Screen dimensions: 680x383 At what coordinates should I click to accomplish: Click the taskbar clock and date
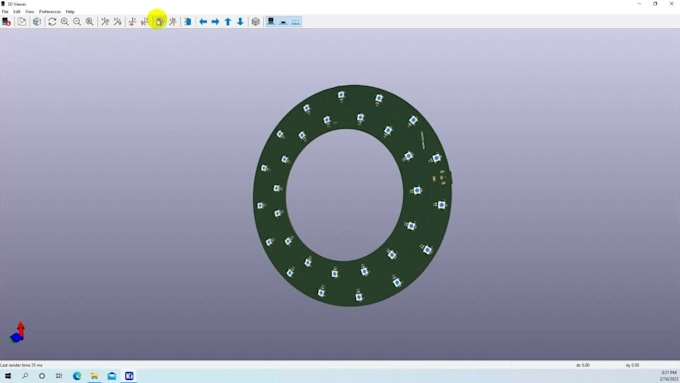(x=669, y=376)
